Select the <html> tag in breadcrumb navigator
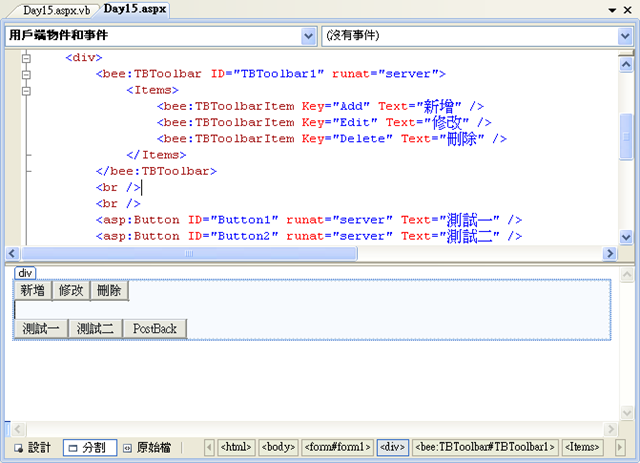This screenshot has width=640, height=463. pyautogui.click(x=236, y=447)
